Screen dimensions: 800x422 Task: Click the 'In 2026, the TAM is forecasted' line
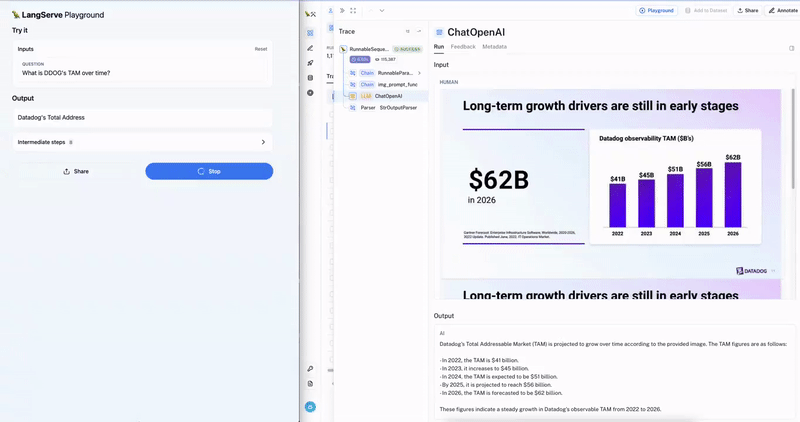pyautogui.click(x=501, y=393)
